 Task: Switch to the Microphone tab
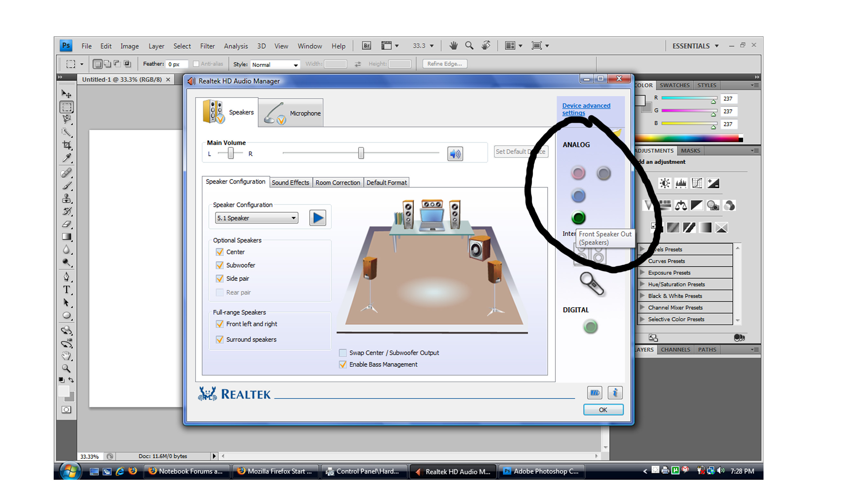click(x=291, y=113)
